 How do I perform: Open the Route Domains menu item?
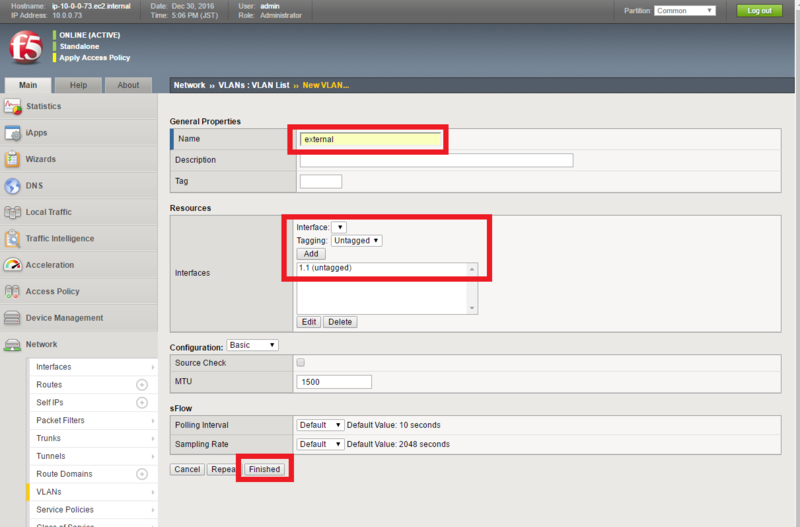click(64, 474)
